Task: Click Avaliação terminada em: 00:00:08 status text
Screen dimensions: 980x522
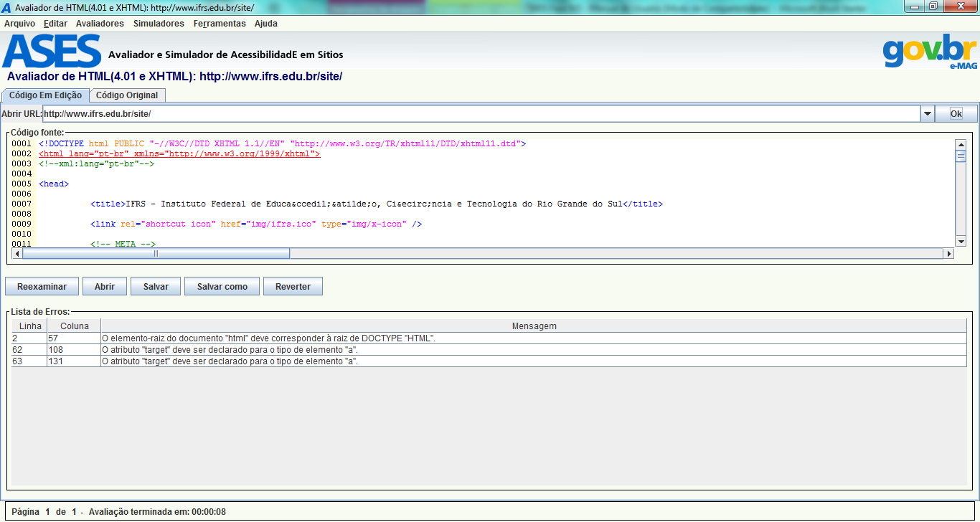Action: [x=158, y=512]
